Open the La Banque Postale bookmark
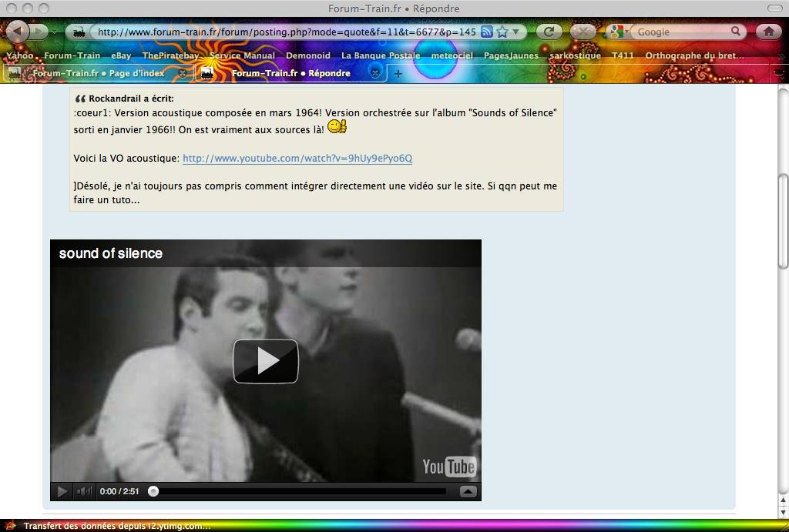This screenshot has width=789, height=532. click(381, 55)
